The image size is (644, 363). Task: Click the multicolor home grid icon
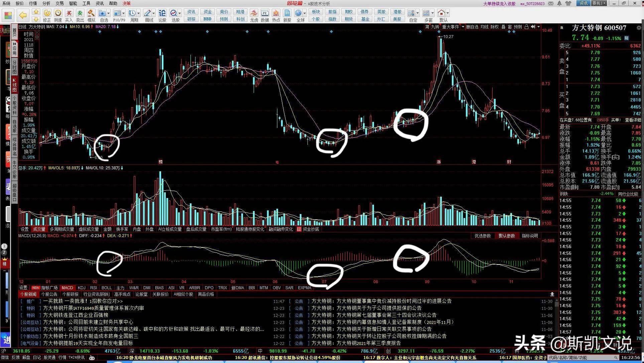(x=8, y=15)
